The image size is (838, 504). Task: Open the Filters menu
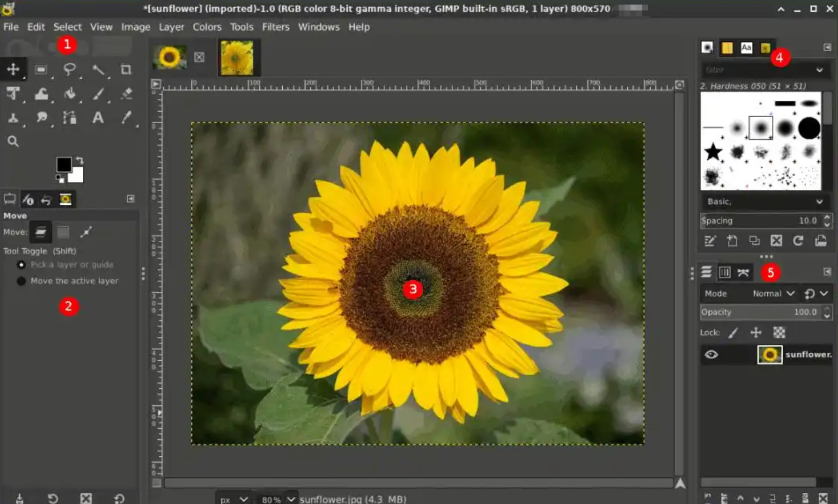pos(276,27)
